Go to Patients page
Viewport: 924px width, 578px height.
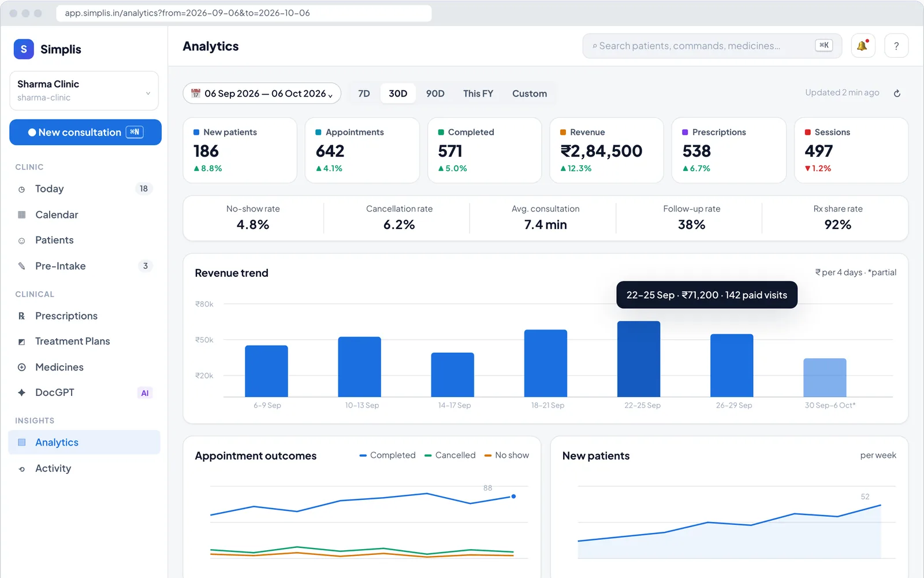click(x=84, y=240)
